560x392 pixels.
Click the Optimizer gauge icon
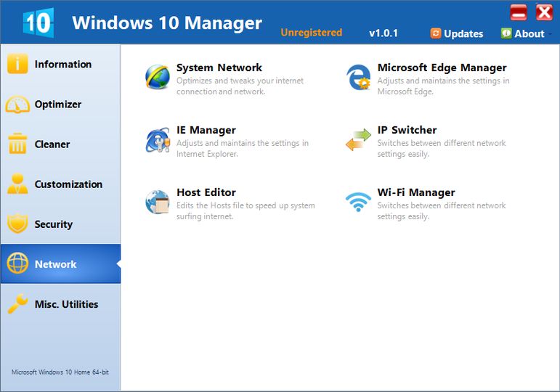point(17,105)
